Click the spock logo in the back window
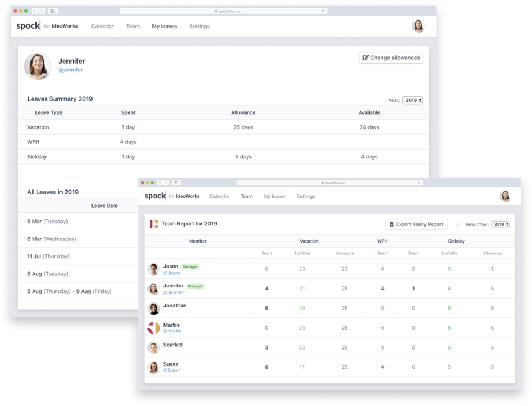The width and height of the screenshot is (532, 406). point(28,26)
